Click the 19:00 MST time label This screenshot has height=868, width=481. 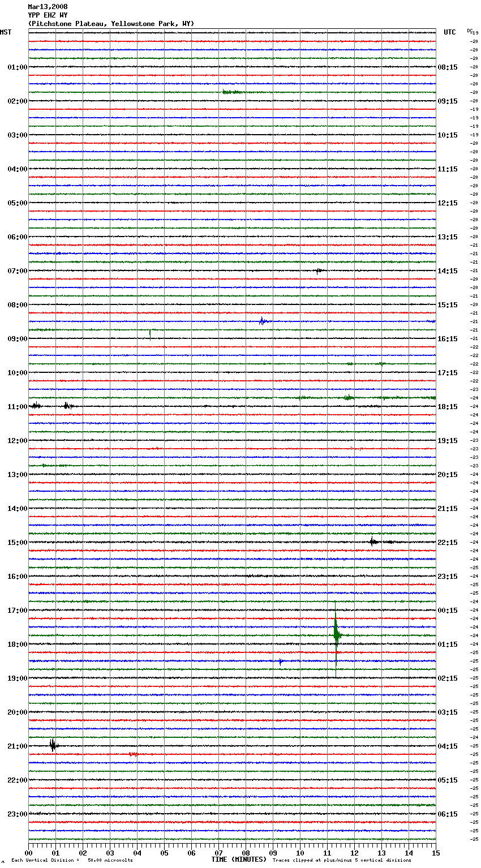18,678
